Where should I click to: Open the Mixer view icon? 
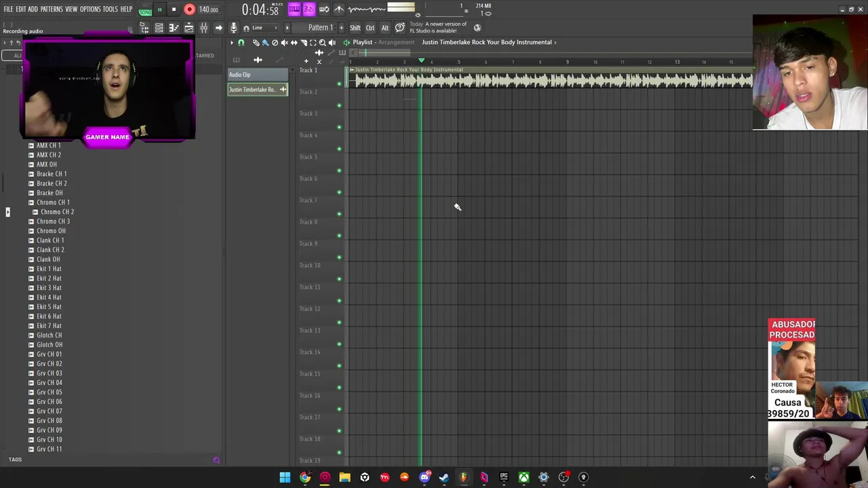203,28
